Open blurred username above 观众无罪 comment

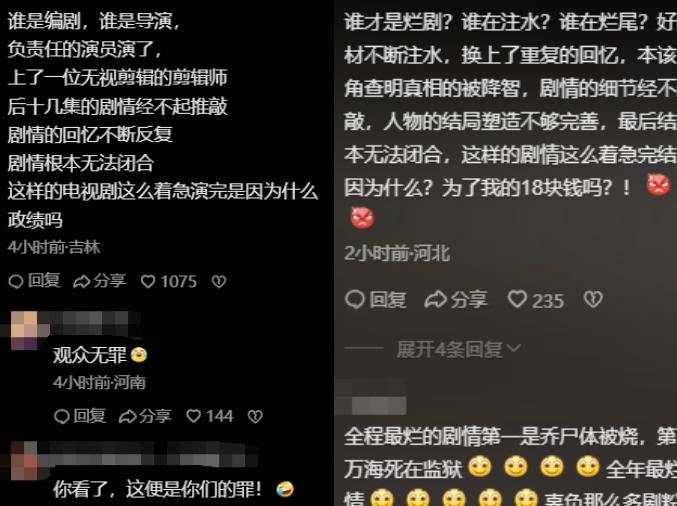tap(89, 324)
